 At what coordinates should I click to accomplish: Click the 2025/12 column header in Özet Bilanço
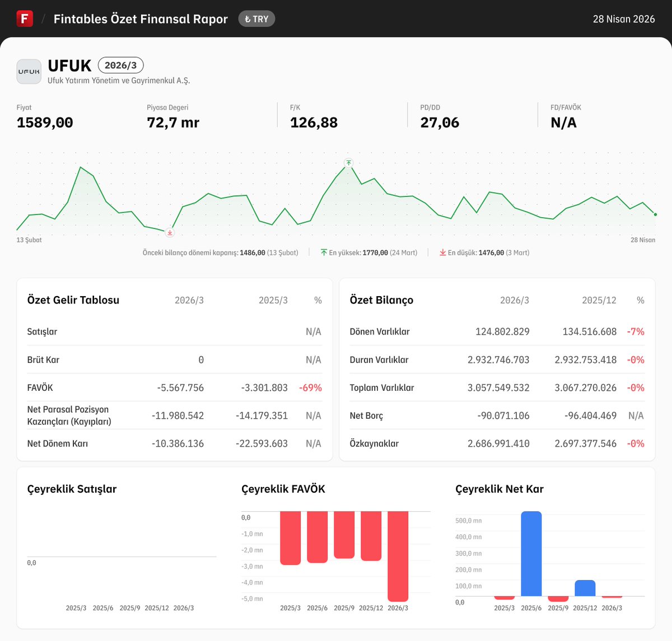point(599,301)
